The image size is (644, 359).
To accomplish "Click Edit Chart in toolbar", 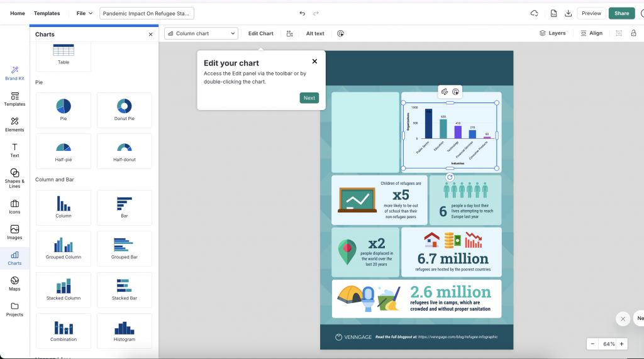I will pos(260,33).
